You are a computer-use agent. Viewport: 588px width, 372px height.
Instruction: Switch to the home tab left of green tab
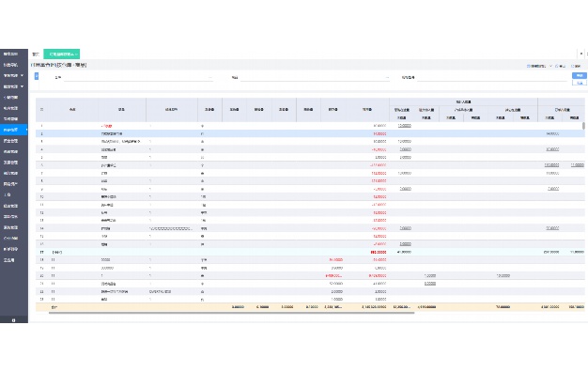click(x=36, y=54)
